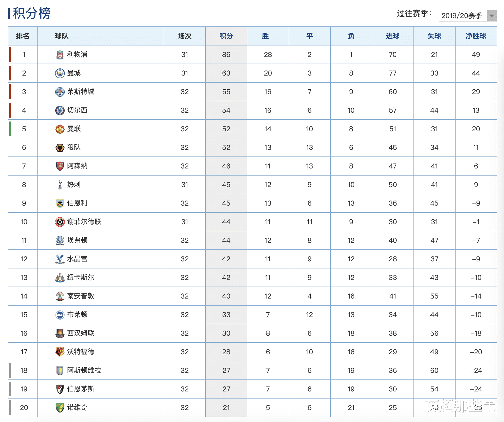Sort table by 积分 column header
Screen dimensions: 504x422
[x=226, y=36]
